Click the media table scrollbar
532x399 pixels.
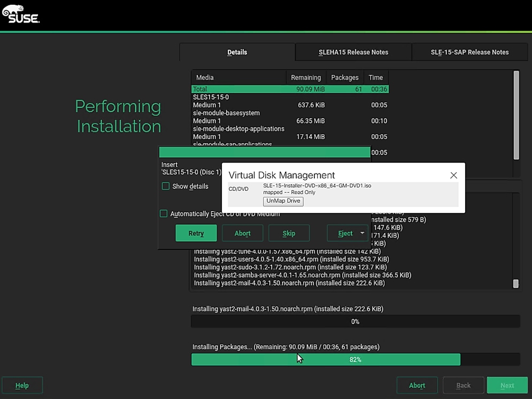(516, 116)
